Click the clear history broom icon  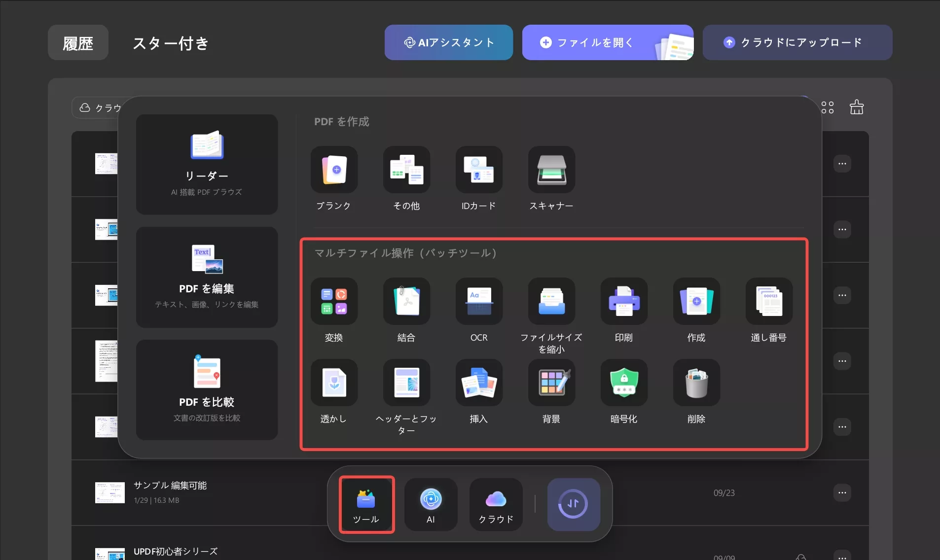(857, 107)
